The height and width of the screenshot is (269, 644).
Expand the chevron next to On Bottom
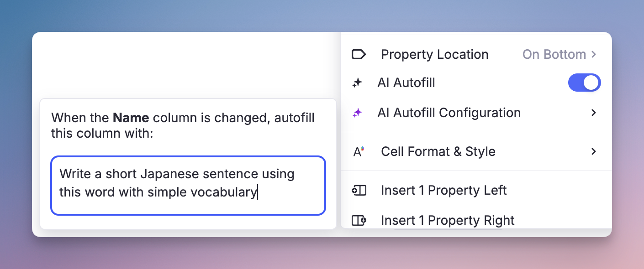[594, 55]
